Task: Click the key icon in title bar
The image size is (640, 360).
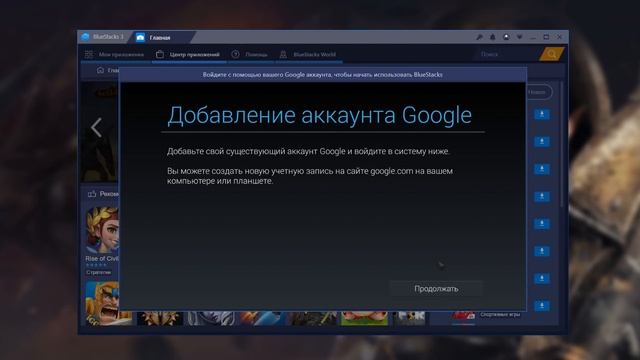Action: (479, 37)
